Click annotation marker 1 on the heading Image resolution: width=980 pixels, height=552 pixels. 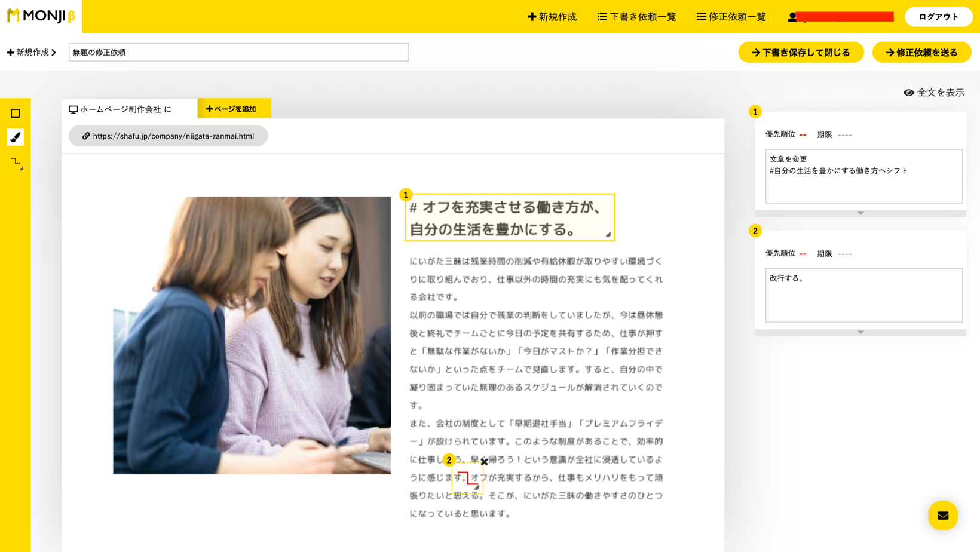click(x=406, y=195)
